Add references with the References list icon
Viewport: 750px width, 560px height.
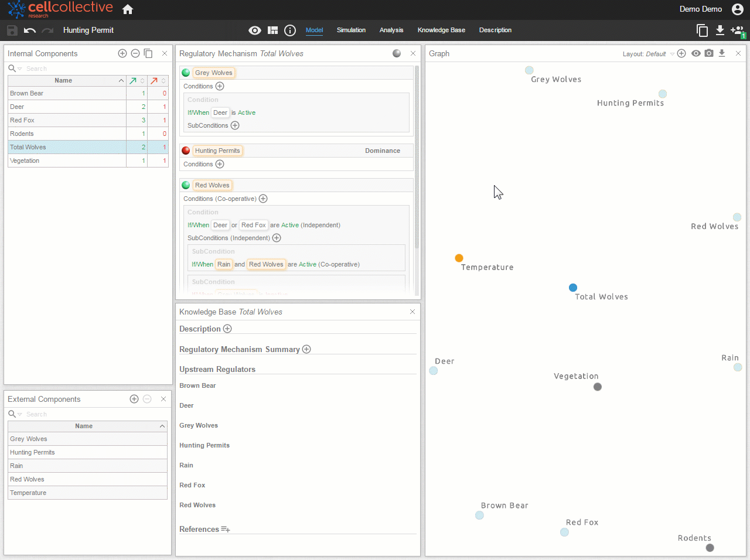(226, 530)
